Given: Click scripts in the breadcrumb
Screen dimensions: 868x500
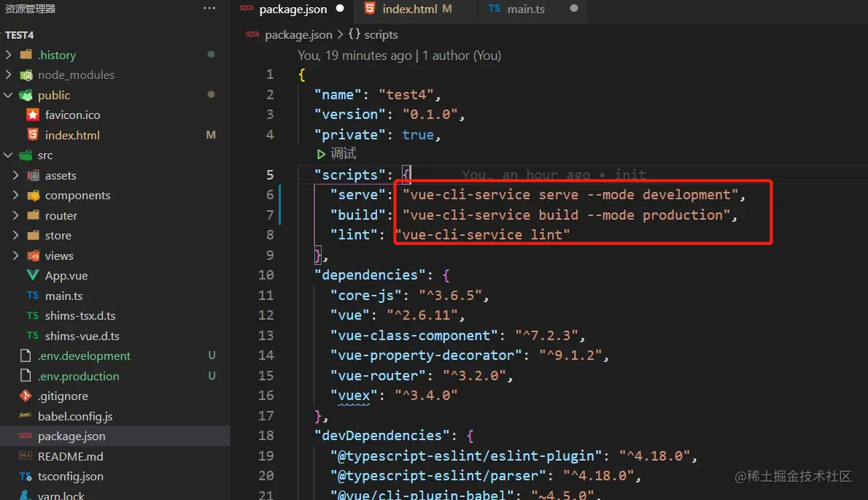Looking at the screenshot, I should click(381, 34).
